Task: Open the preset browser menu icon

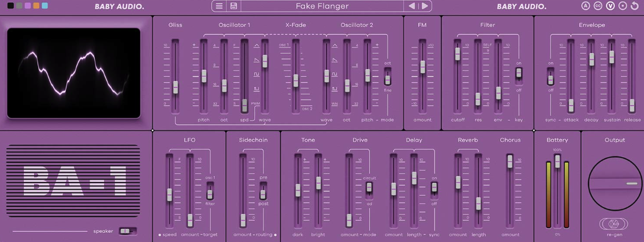Action: coord(219,6)
